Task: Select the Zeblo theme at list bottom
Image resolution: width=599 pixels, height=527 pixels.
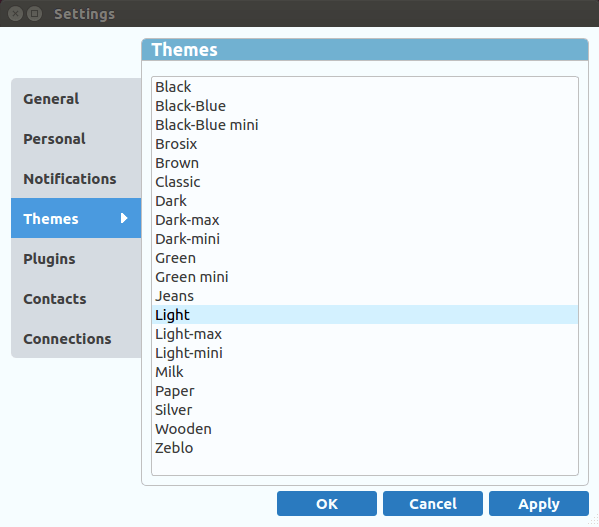Action: click(365, 448)
